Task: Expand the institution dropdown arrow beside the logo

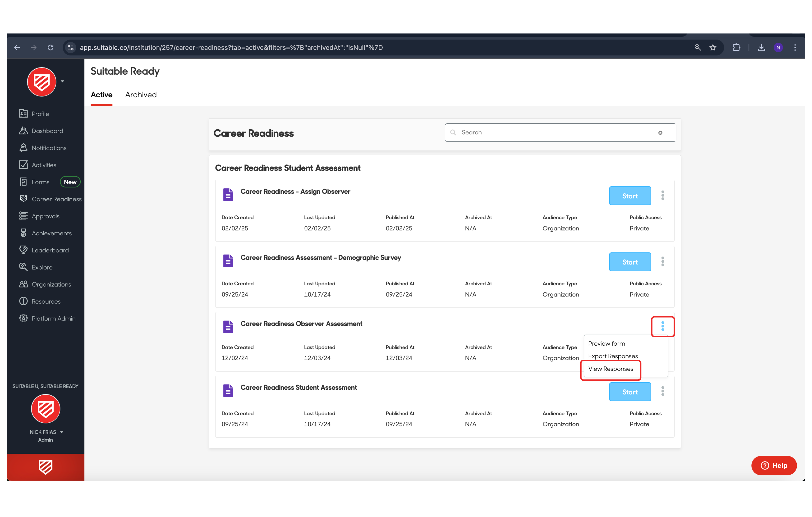Action: [62, 81]
